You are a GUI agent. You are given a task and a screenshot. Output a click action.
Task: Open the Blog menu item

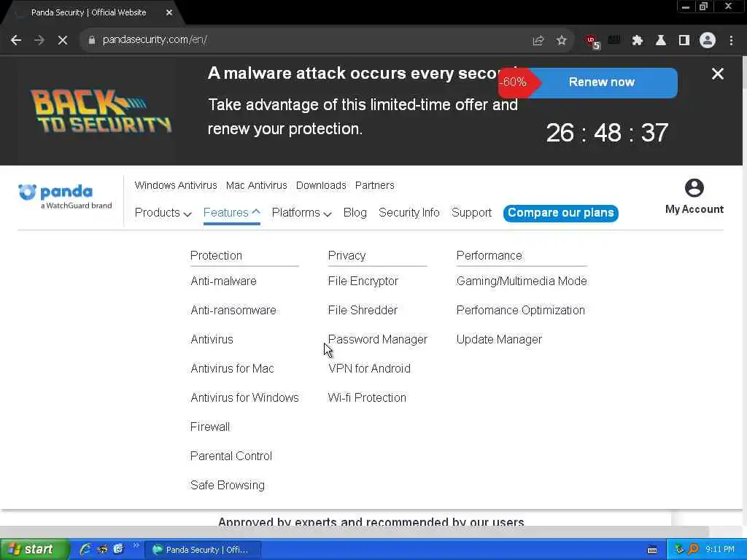[355, 213]
